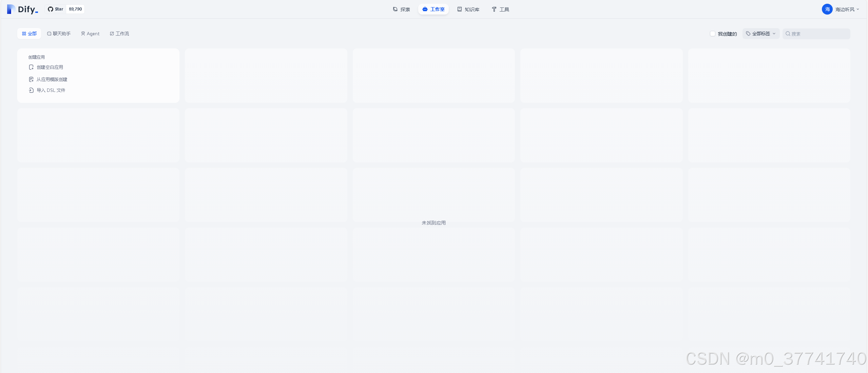This screenshot has height=373, width=868.
Task: Open the 探索 navigation tab
Action: tap(401, 9)
